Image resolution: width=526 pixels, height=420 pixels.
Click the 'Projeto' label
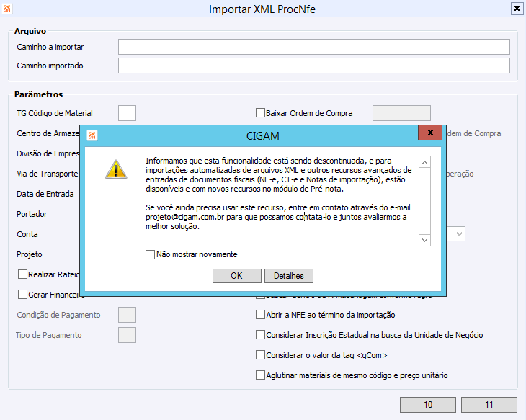30,254
